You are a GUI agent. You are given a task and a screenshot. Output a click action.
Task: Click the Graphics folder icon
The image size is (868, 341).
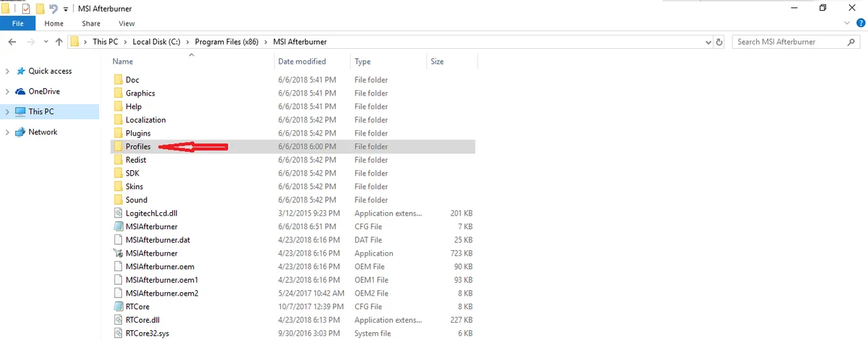[118, 93]
